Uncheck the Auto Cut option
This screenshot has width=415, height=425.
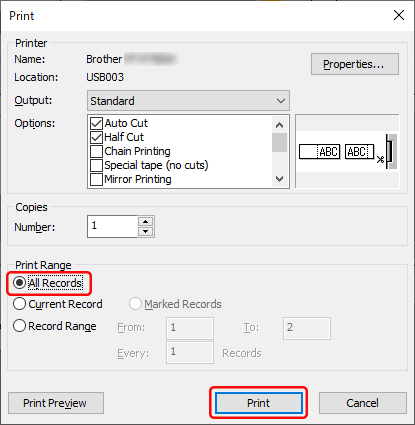(x=96, y=123)
